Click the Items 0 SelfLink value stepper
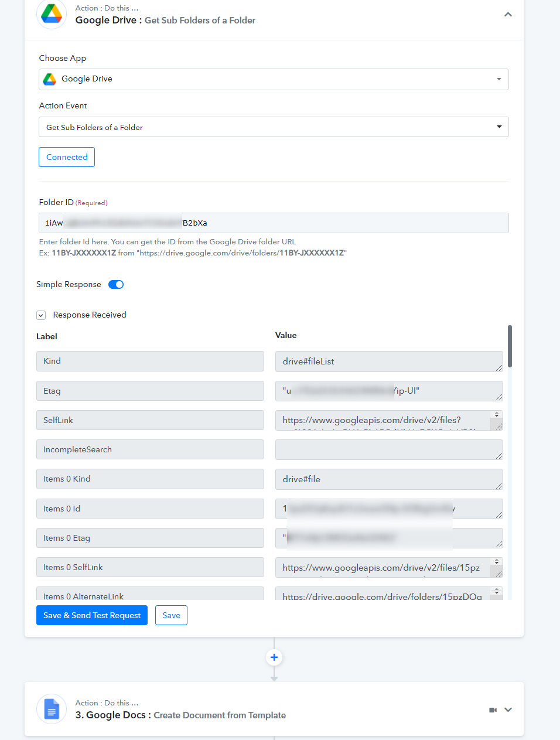 [497, 562]
